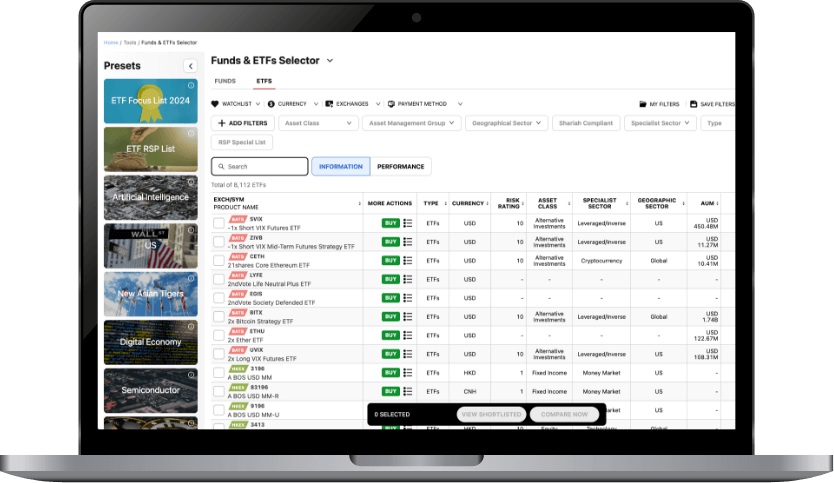Click the Exchanges icon

click(329, 104)
